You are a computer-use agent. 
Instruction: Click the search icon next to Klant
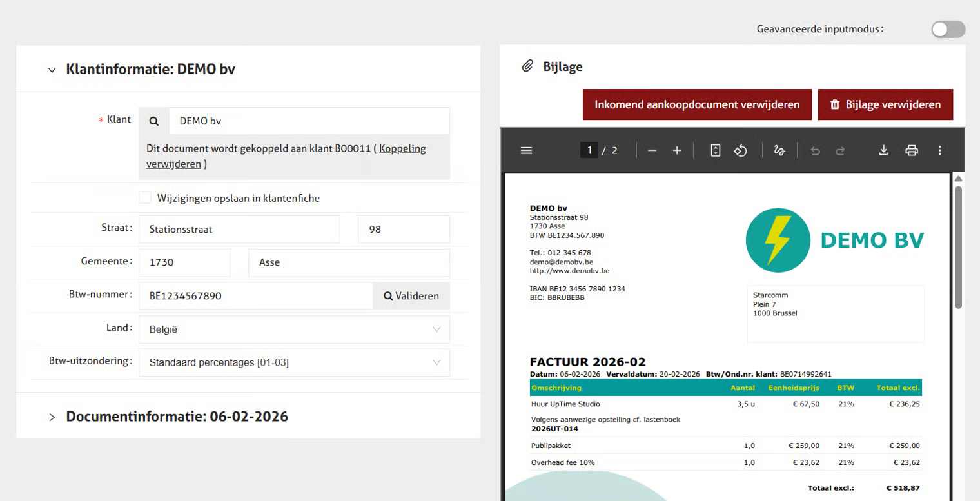click(154, 121)
